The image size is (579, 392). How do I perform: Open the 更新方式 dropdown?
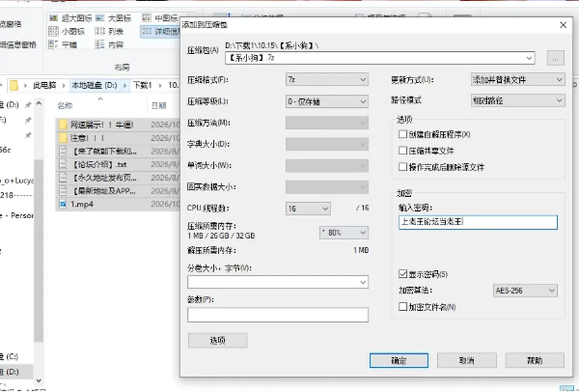point(517,80)
